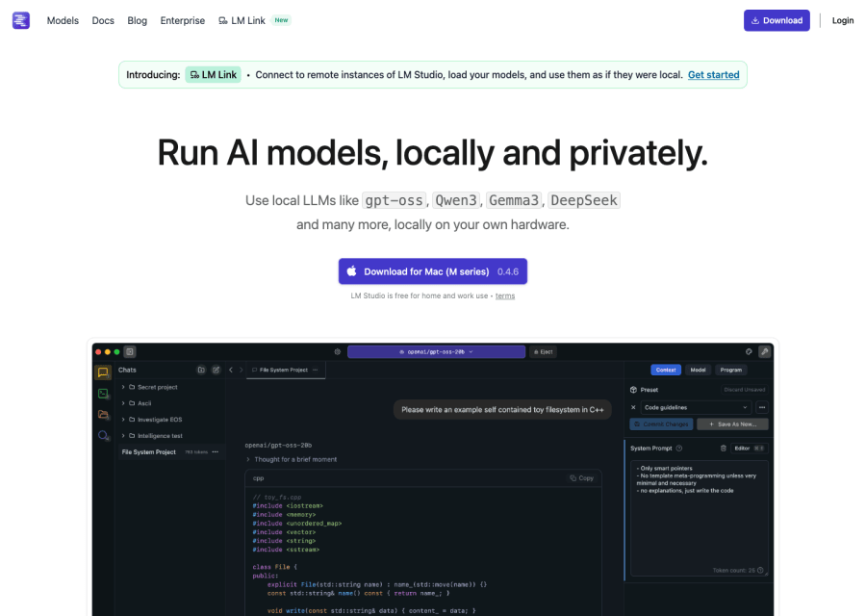Switch to the Context tab
This screenshot has width=866, height=616.
[x=666, y=370]
